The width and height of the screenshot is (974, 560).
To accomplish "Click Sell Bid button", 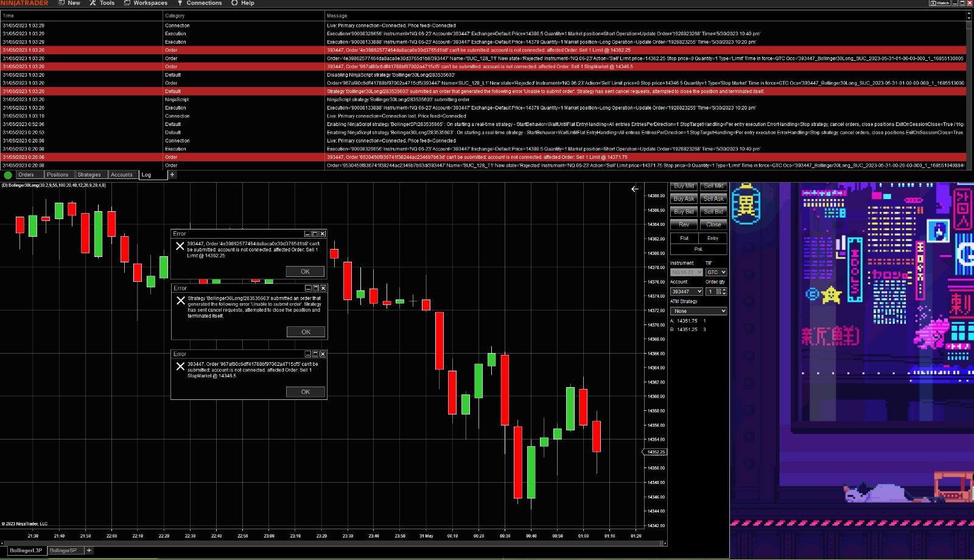I will [x=713, y=211].
